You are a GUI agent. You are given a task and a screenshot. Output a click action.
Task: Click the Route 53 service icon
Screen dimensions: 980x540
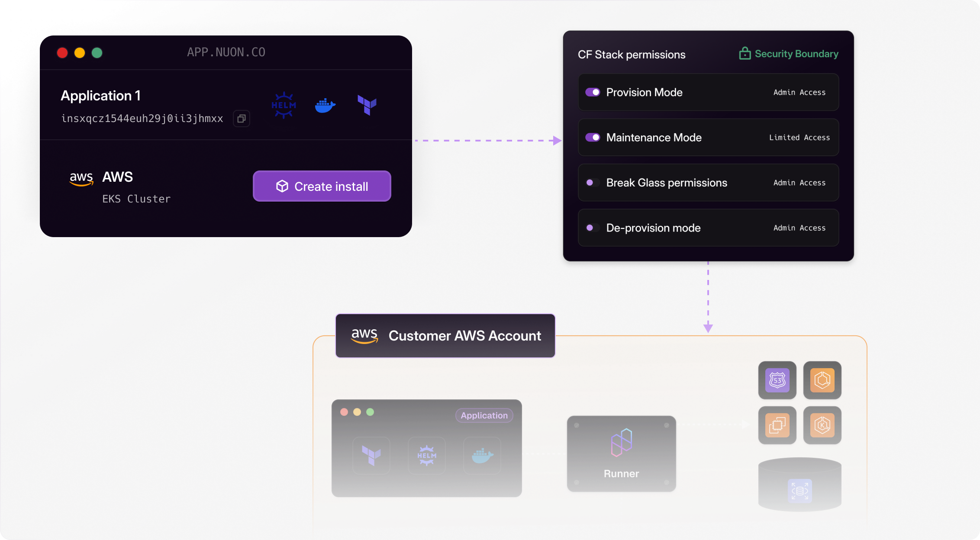tap(777, 380)
